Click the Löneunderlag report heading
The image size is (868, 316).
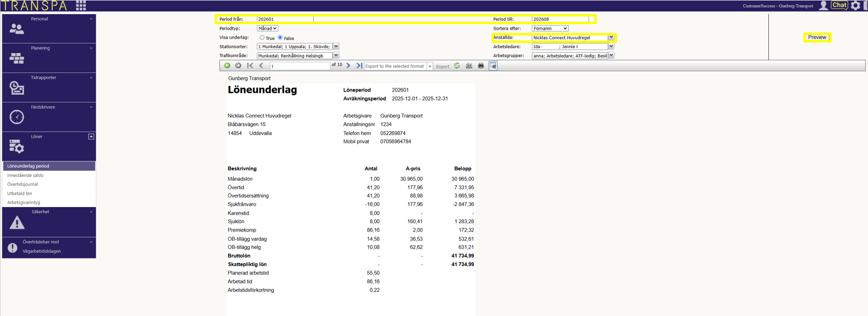[x=262, y=90]
